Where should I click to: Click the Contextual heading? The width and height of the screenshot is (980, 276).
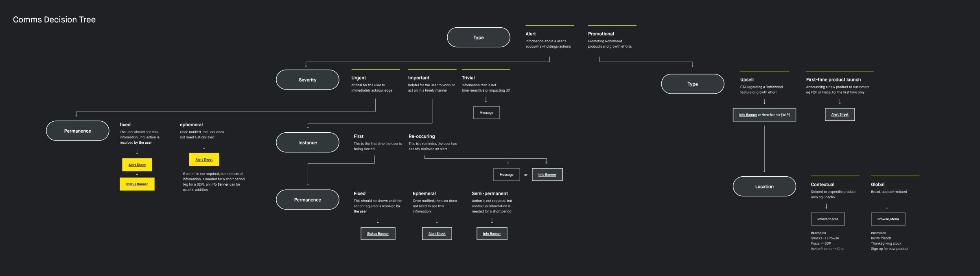tap(822, 184)
